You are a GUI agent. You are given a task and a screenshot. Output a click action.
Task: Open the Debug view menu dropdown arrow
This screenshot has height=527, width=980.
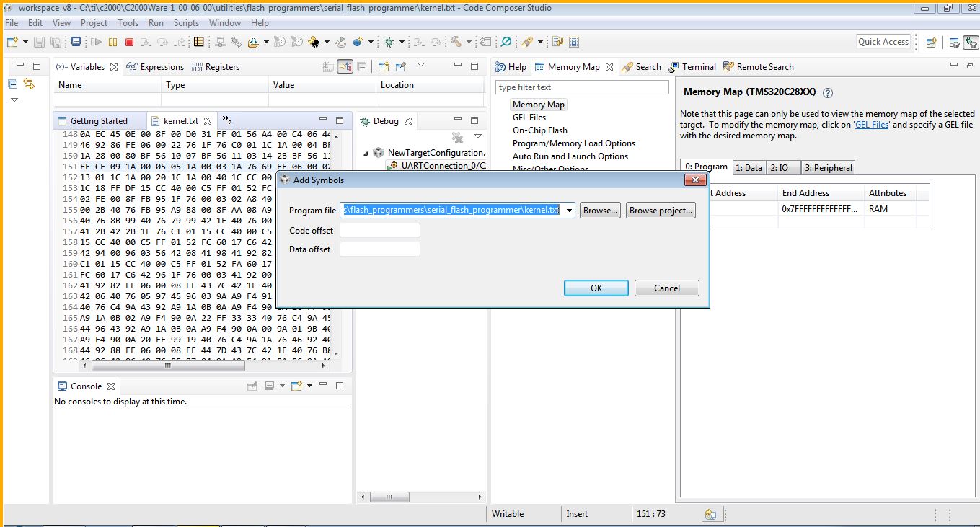[x=477, y=136]
